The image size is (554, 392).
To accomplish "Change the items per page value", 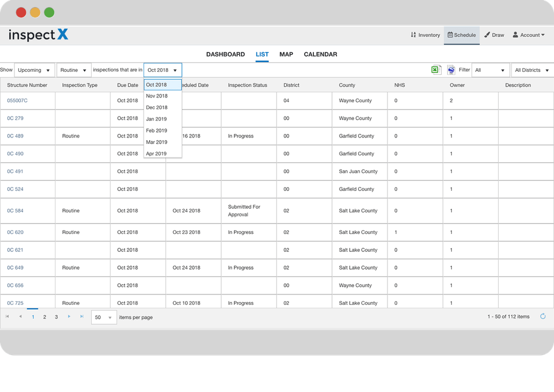I will 104,317.
